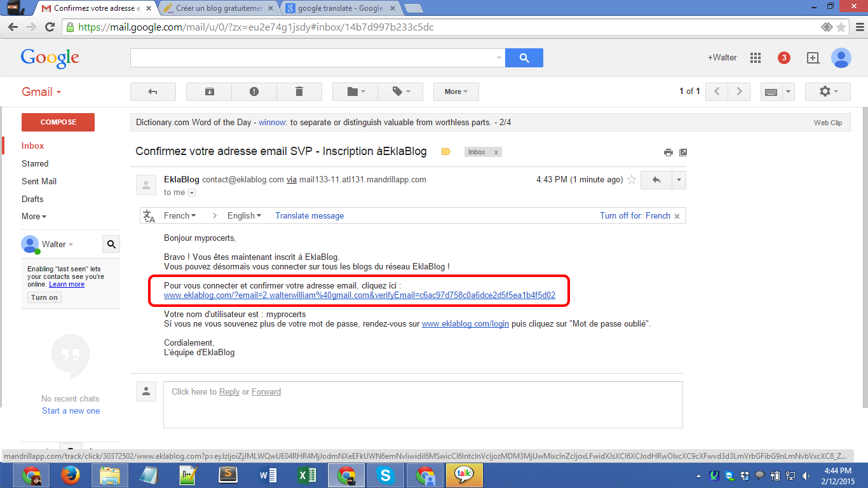This screenshot has height=488, width=868.
Task: Open the Move to folder dropdown
Action: tap(355, 91)
